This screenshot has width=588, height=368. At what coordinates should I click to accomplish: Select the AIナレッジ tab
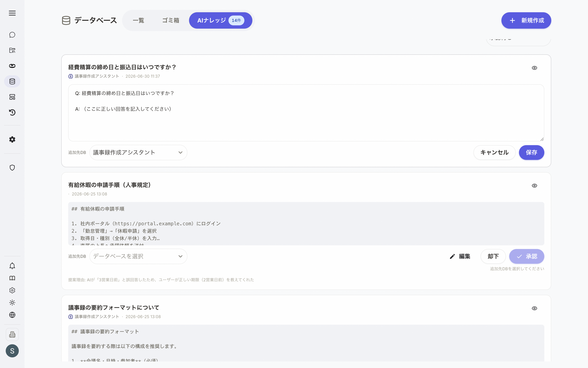(220, 20)
